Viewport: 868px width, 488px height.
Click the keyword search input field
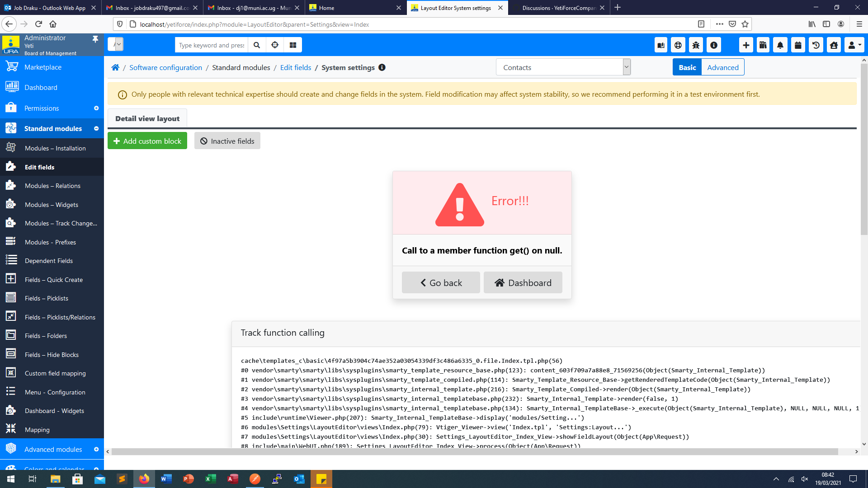click(211, 45)
